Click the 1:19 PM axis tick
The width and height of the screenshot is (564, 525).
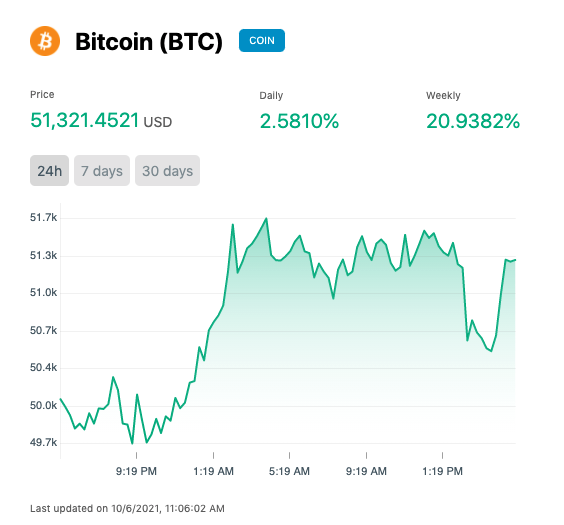click(442, 471)
